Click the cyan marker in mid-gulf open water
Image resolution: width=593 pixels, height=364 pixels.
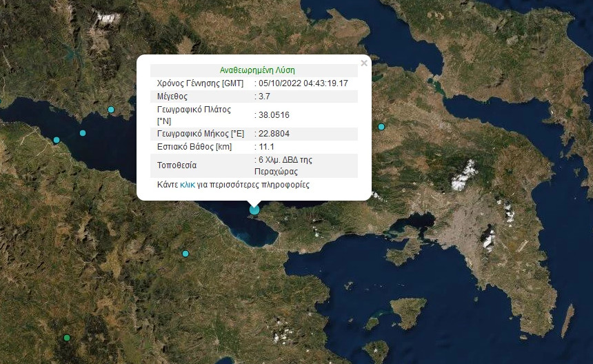[83, 133]
